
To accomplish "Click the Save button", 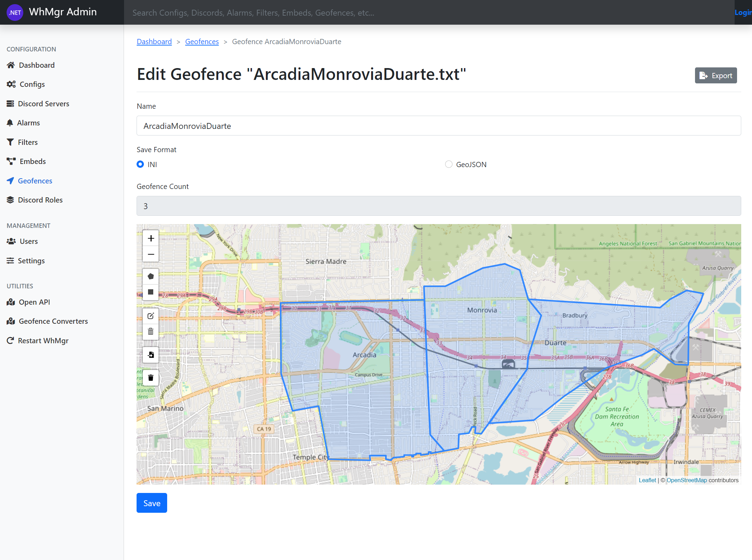I will pyautogui.click(x=152, y=503).
